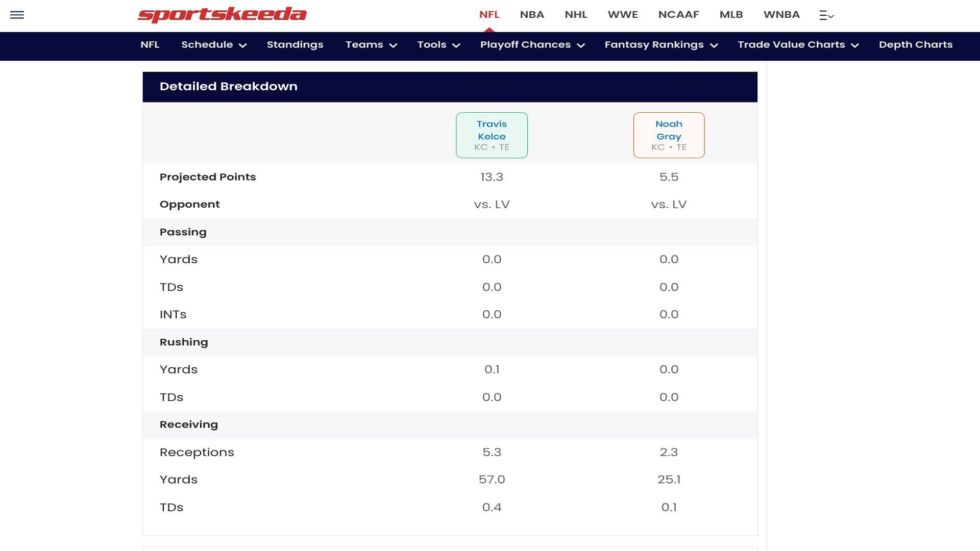Click NFL home in blue navbar

tap(150, 45)
